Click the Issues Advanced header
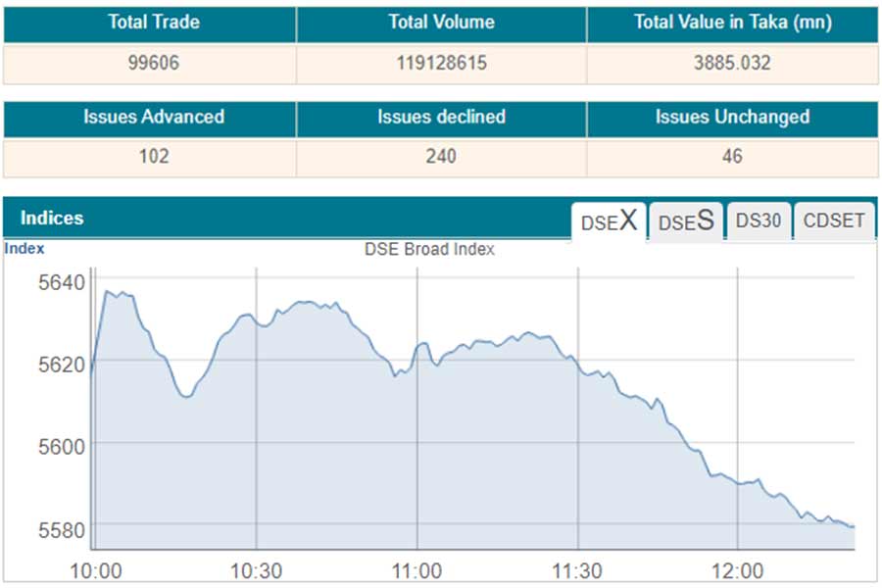882x588 pixels. [154, 117]
